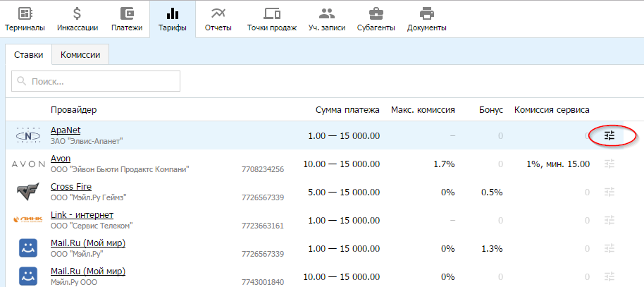The image size is (644, 287).
Task: Click the settings sliders icon for Cross Fire
Action: pos(610,192)
